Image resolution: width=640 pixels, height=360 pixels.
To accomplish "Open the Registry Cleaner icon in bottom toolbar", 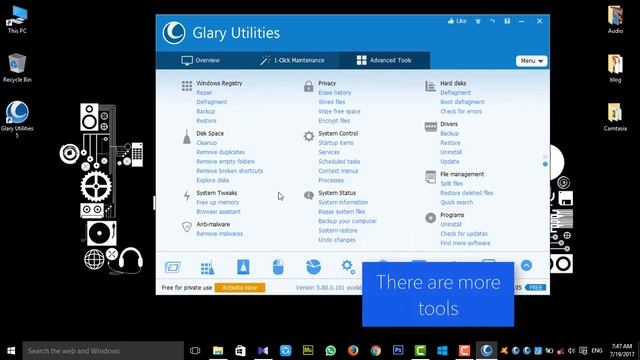I will [207, 267].
